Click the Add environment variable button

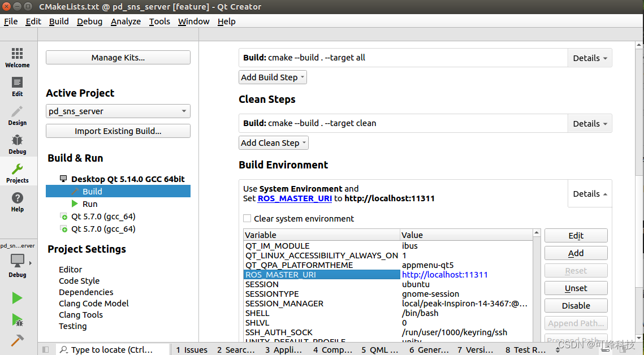tap(576, 253)
